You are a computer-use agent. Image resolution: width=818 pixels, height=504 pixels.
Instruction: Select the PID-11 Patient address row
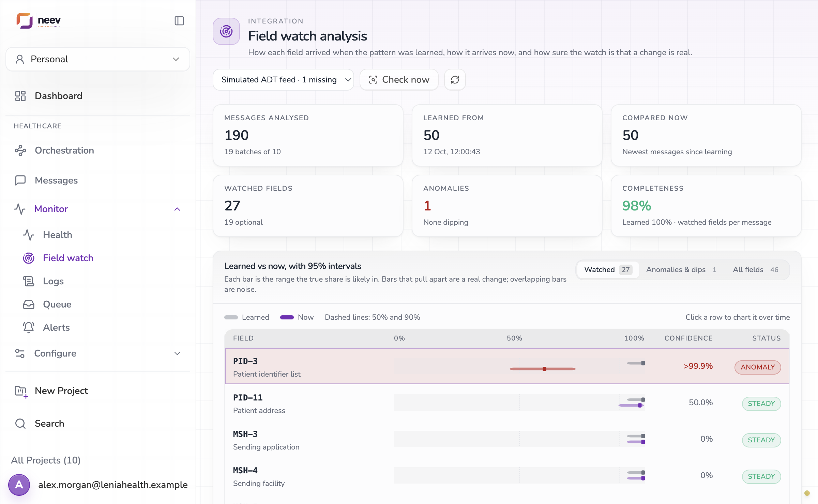[507, 403]
